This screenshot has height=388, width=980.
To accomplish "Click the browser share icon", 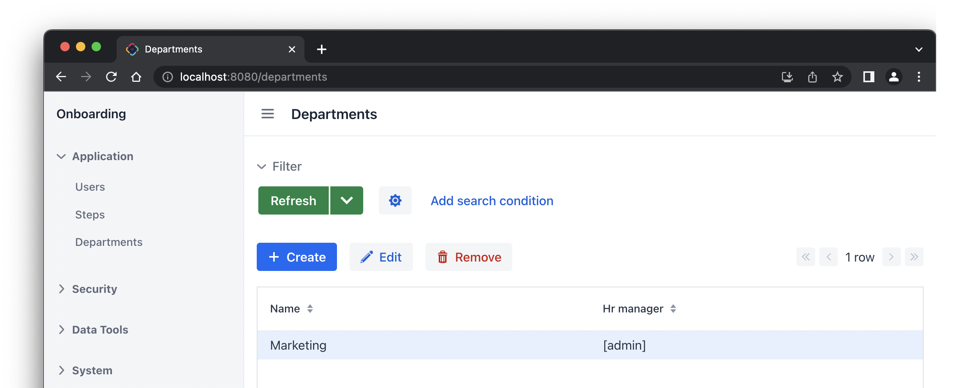I will point(812,77).
